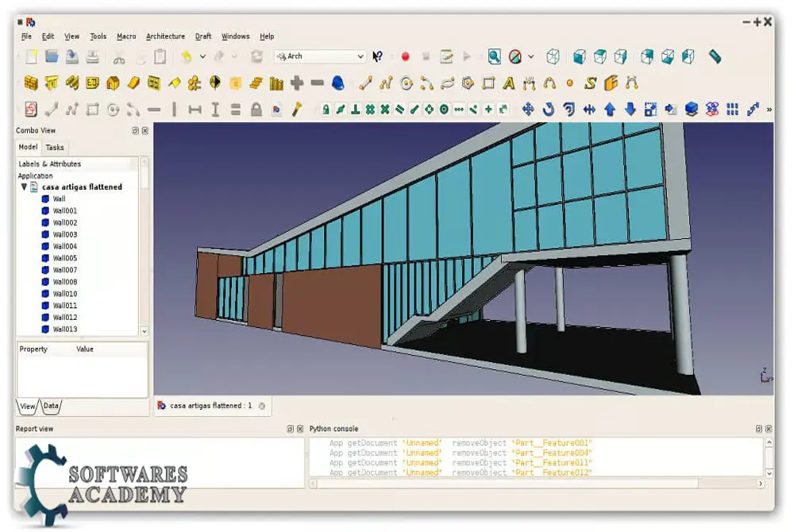Screen dimensions: 794x532
Task: Select the Draft Line tool
Action: click(365, 83)
